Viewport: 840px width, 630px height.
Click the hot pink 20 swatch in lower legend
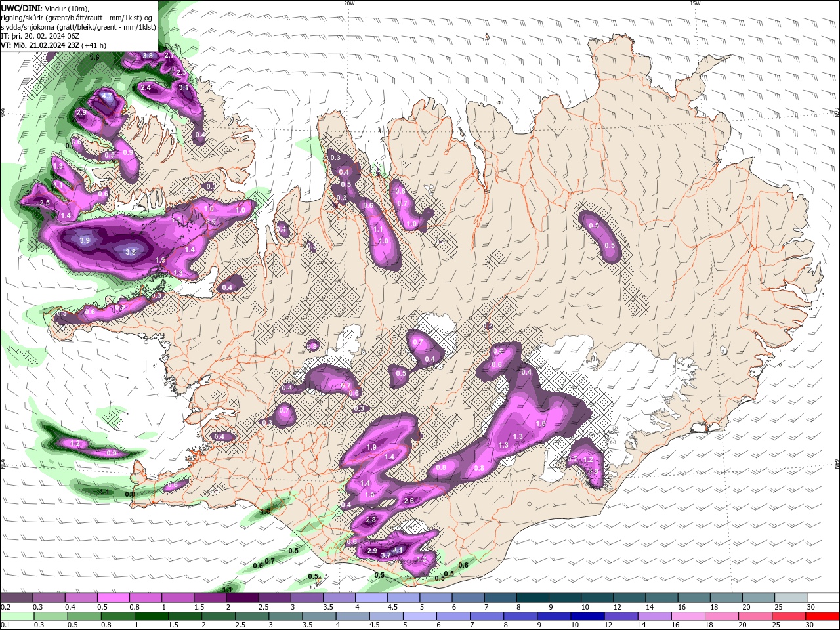click(756, 616)
